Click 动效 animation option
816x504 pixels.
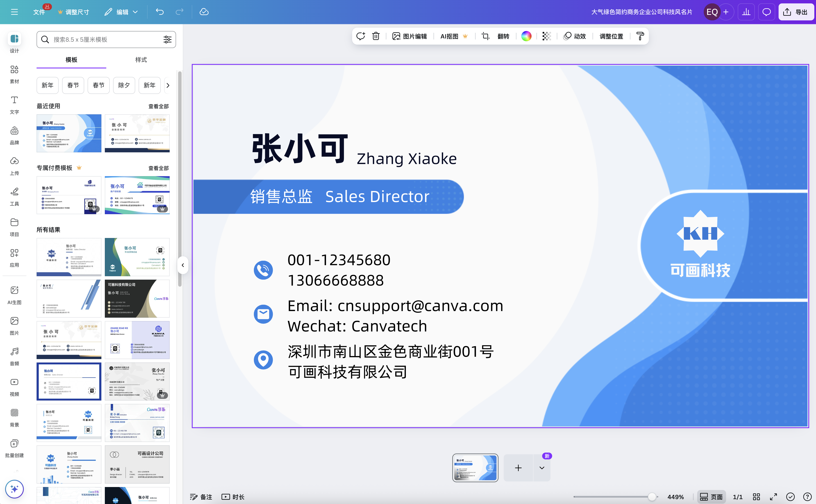574,36
